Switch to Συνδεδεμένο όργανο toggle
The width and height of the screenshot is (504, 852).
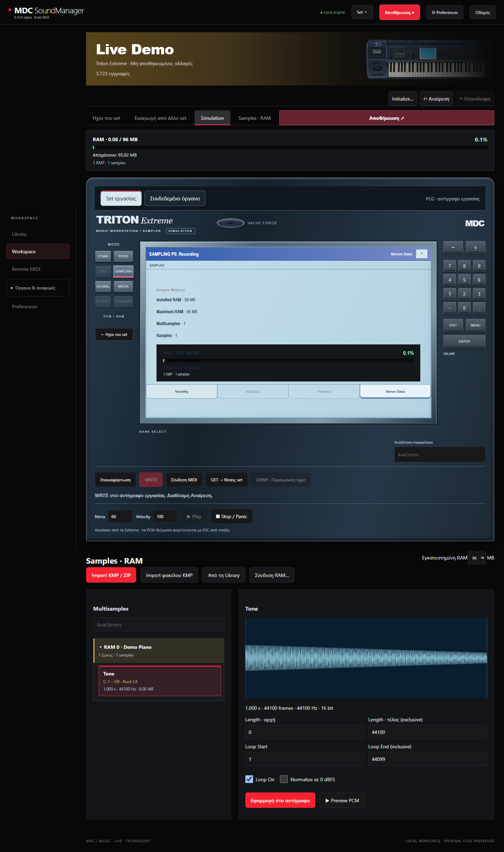175,199
